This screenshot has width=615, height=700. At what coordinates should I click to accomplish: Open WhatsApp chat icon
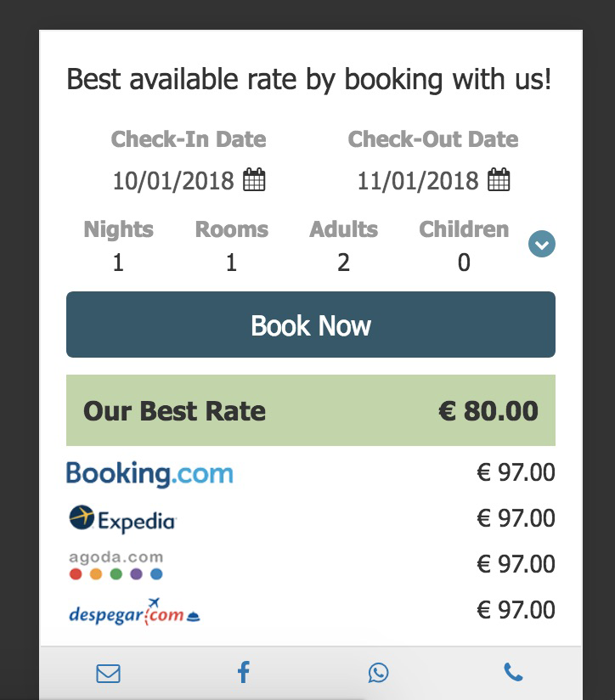coord(378,673)
